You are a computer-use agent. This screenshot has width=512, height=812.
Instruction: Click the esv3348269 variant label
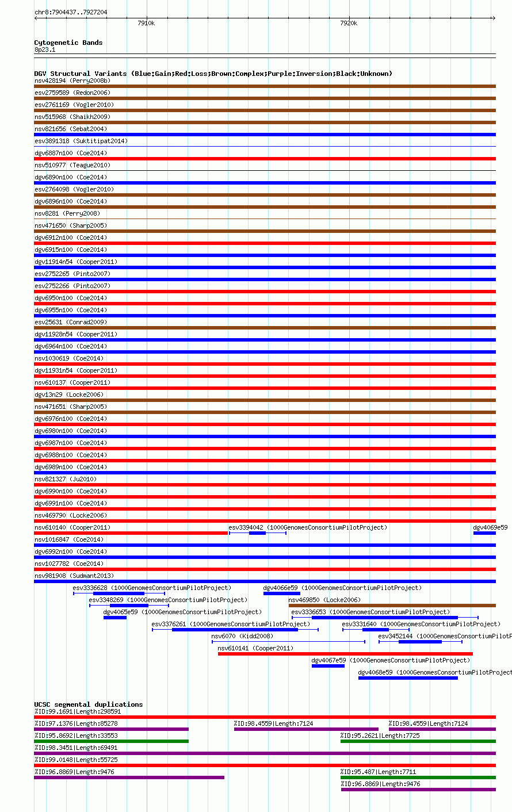[x=168, y=600]
